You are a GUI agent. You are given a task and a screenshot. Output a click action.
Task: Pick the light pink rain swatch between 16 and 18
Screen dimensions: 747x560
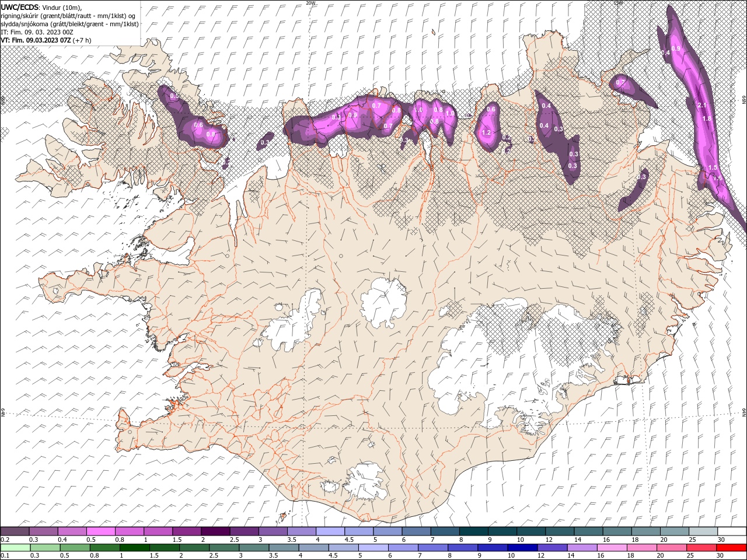point(612,548)
